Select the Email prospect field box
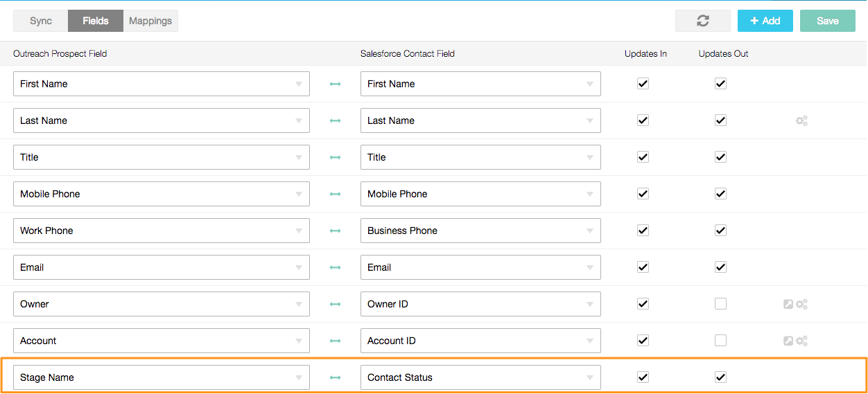The image size is (868, 394). coord(162,267)
